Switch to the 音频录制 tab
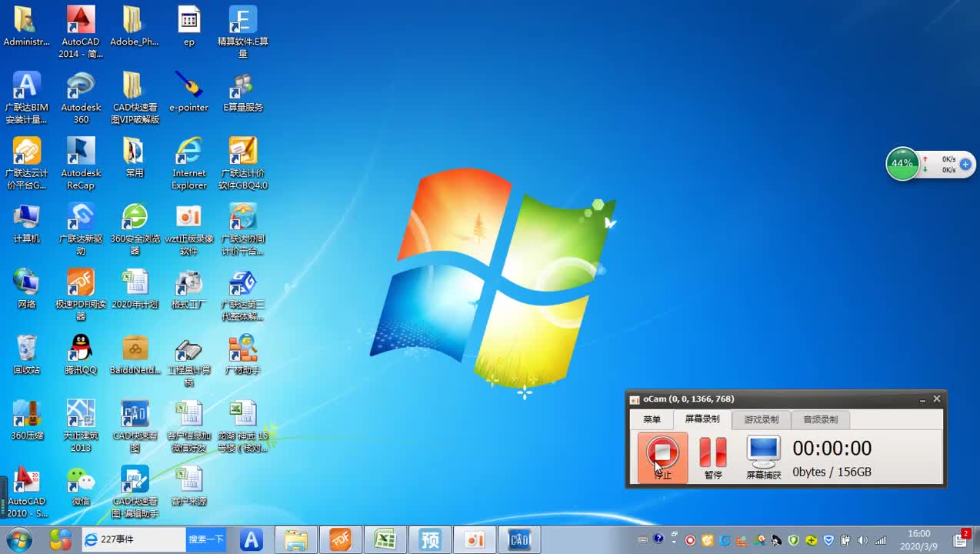The width and height of the screenshot is (980, 554). 820,419
